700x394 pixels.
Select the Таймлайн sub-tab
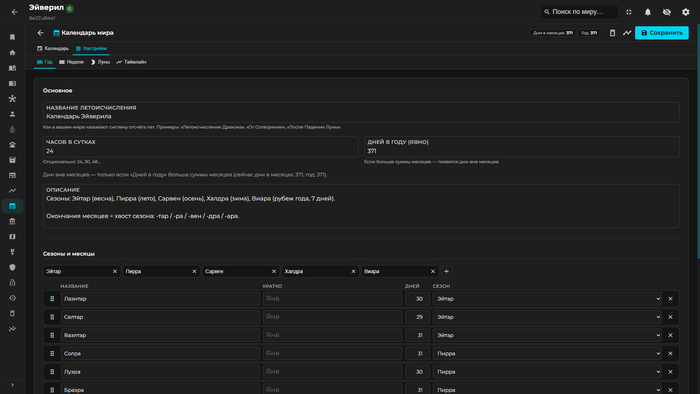(131, 62)
